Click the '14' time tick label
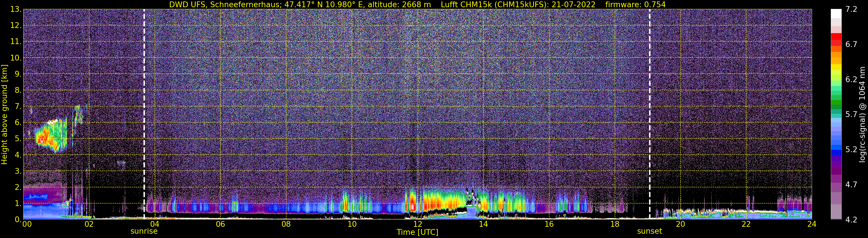Image resolution: width=868 pixels, height=238 pixels. [483, 224]
